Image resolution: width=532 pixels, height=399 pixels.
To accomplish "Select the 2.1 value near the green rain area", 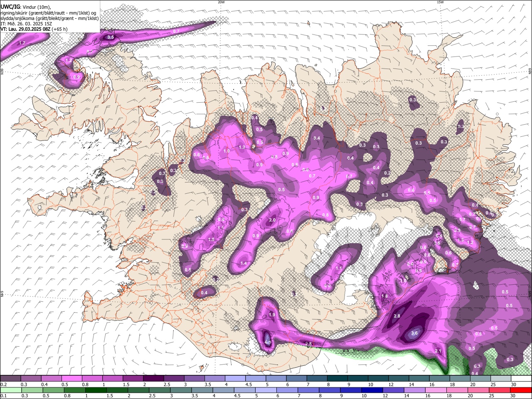I will pos(438,351).
